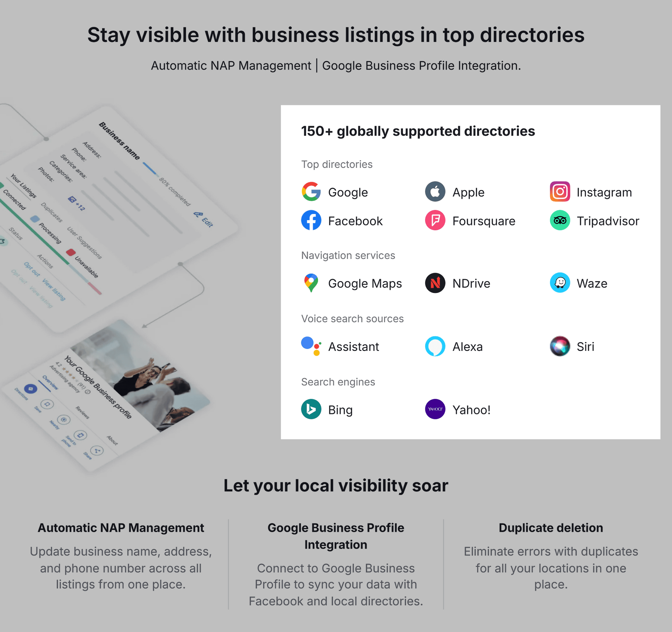Select the Bing search engine icon
The width and height of the screenshot is (672, 632).
pos(312,409)
